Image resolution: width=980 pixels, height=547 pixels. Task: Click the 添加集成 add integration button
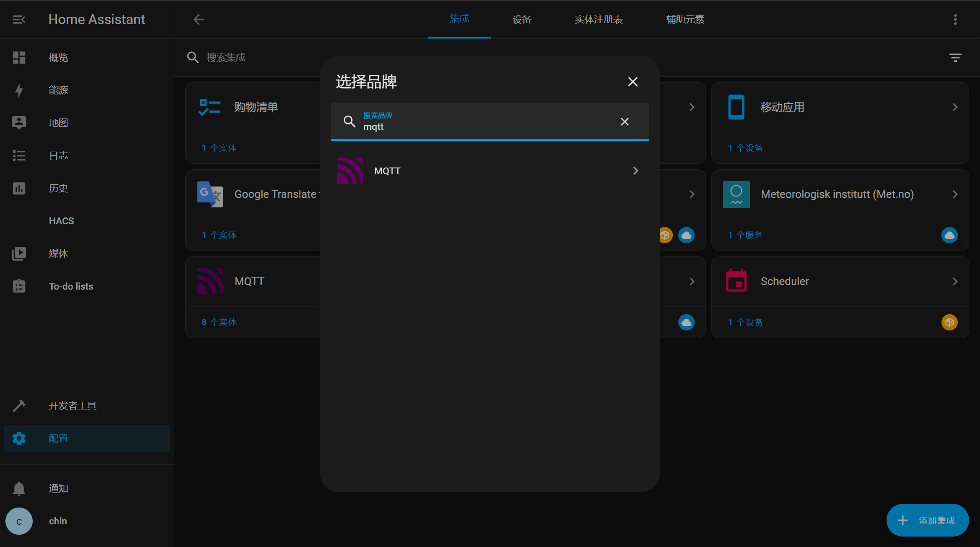click(x=928, y=520)
